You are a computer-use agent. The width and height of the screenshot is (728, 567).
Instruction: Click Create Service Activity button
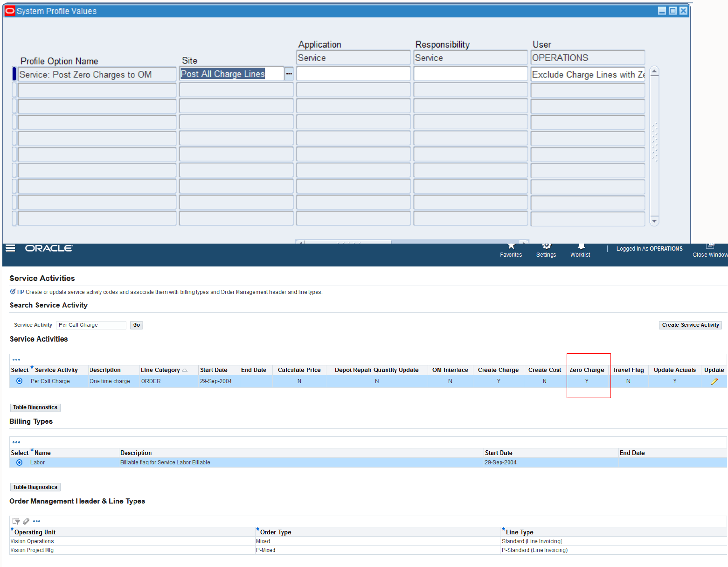(690, 325)
